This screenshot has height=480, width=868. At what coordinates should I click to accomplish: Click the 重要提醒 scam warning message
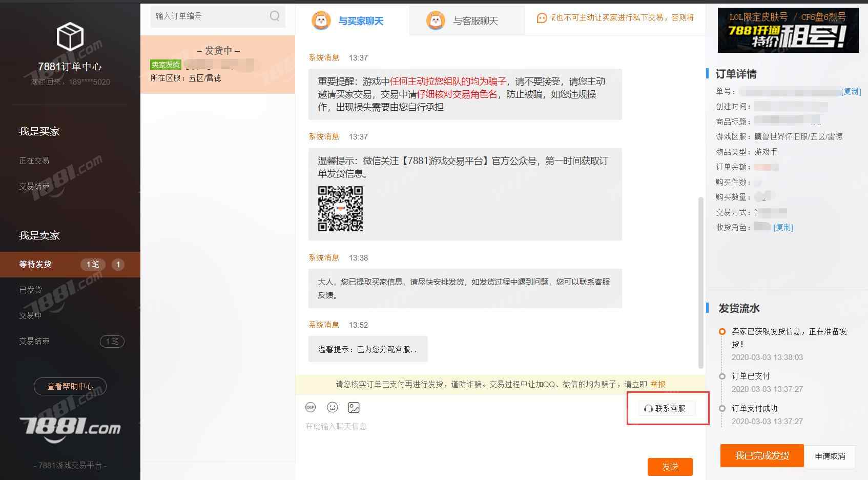[465, 94]
